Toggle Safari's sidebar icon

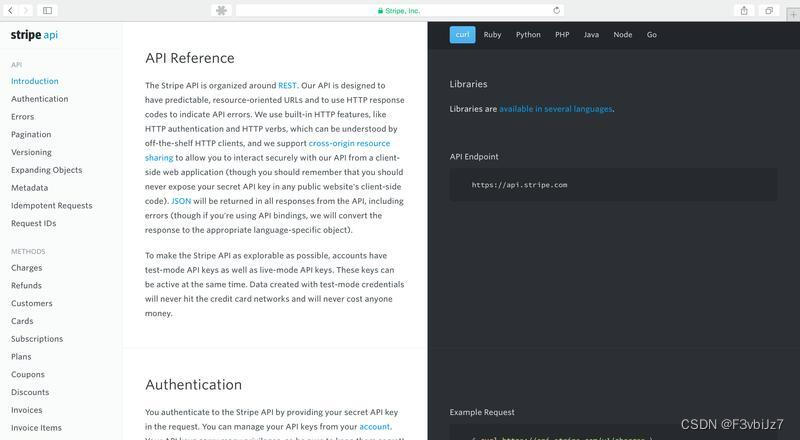(x=47, y=10)
